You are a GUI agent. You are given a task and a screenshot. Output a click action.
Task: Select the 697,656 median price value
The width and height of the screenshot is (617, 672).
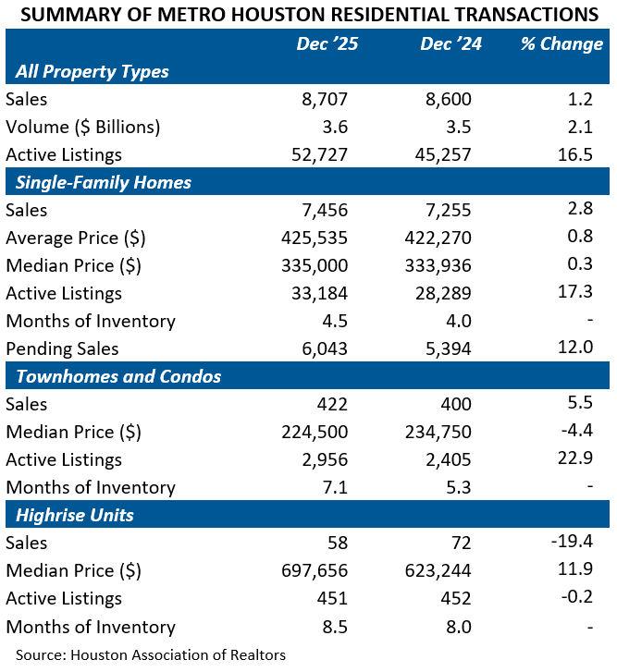[x=315, y=570]
